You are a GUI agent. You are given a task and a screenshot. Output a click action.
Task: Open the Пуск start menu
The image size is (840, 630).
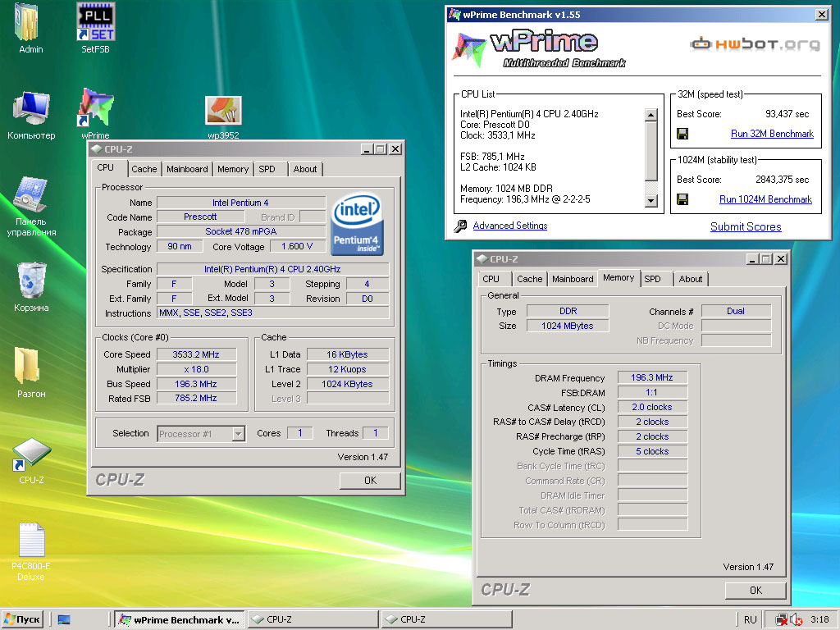pyautogui.click(x=22, y=619)
